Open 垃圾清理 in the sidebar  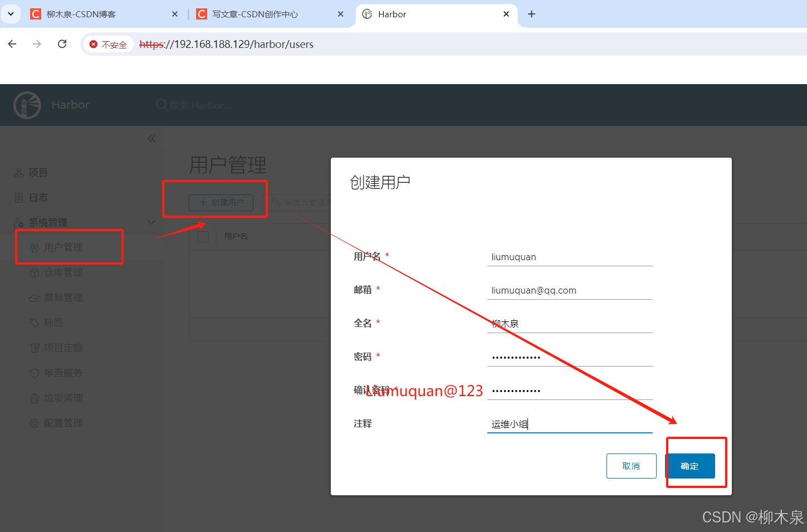tap(63, 398)
